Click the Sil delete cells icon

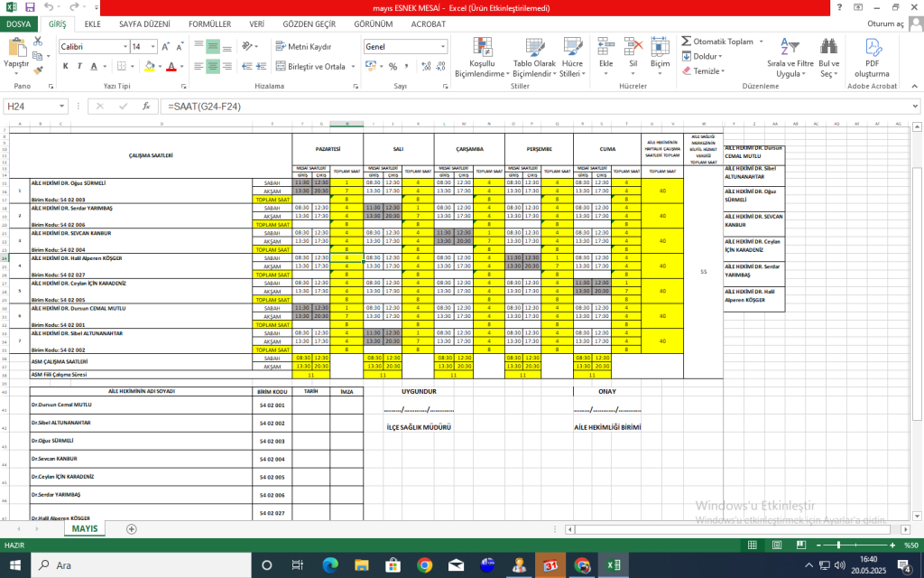click(x=633, y=47)
